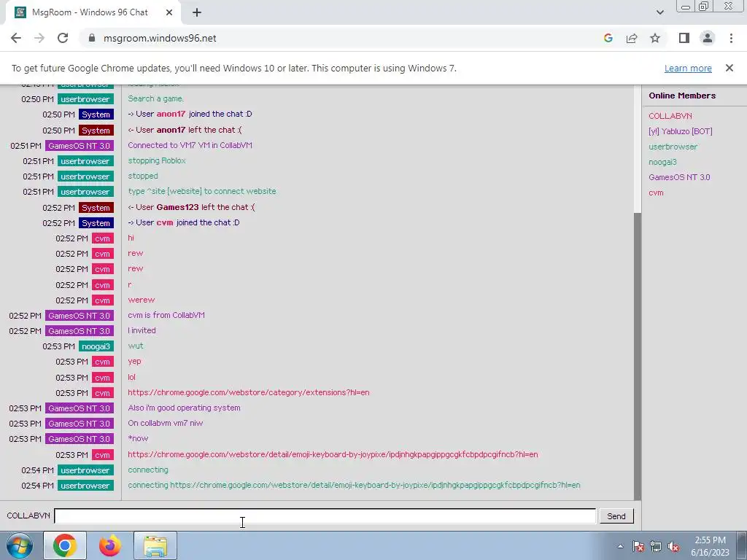
Task: Open Chrome three-dot menu
Action: tap(731, 38)
